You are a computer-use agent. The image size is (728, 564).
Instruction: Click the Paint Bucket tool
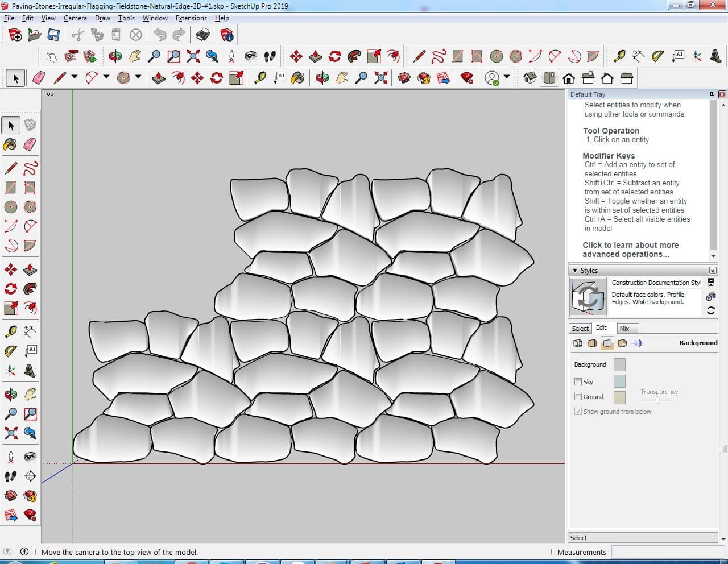(x=10, y=144)
